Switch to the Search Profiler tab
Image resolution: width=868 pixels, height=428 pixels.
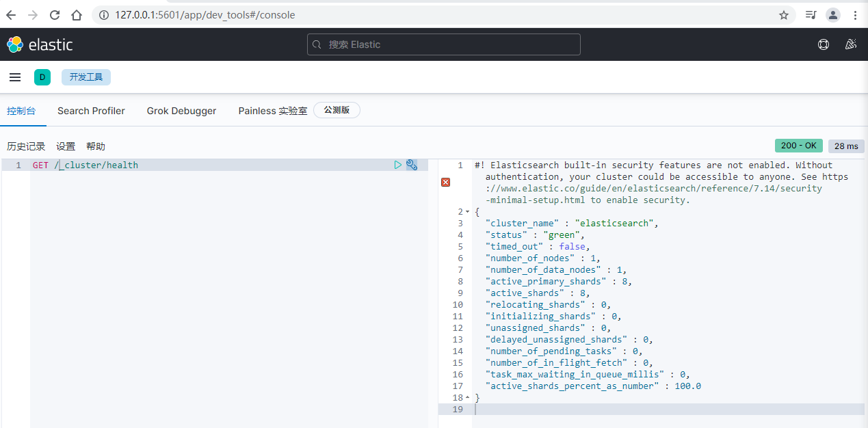click(91, 111)
